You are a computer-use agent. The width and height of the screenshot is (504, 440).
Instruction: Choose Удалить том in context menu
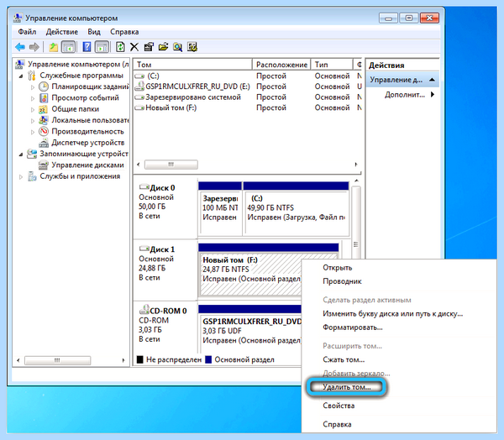(x=346, y=387)
